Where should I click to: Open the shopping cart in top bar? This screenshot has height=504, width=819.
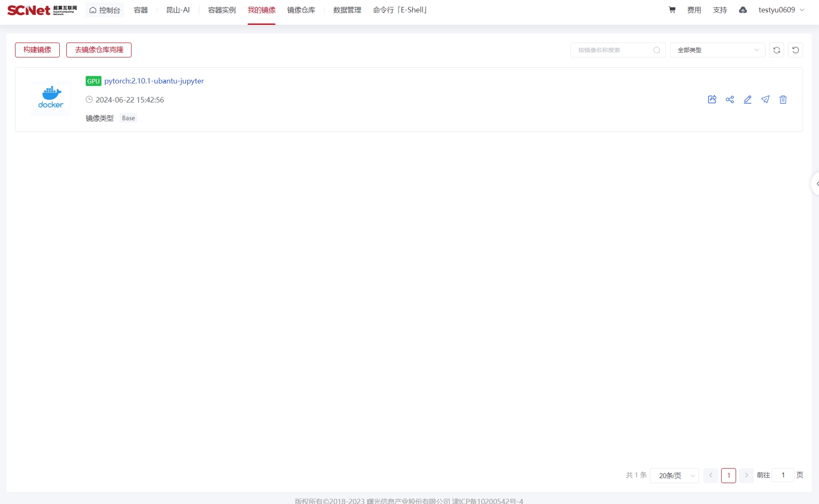tap(672, 9)
